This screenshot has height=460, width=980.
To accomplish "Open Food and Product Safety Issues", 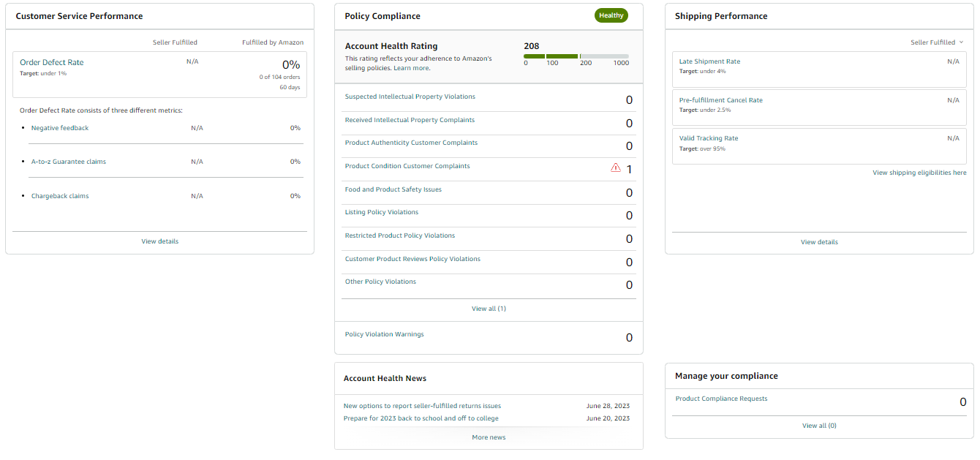I will pyautogui.click(x=393, y=189).
